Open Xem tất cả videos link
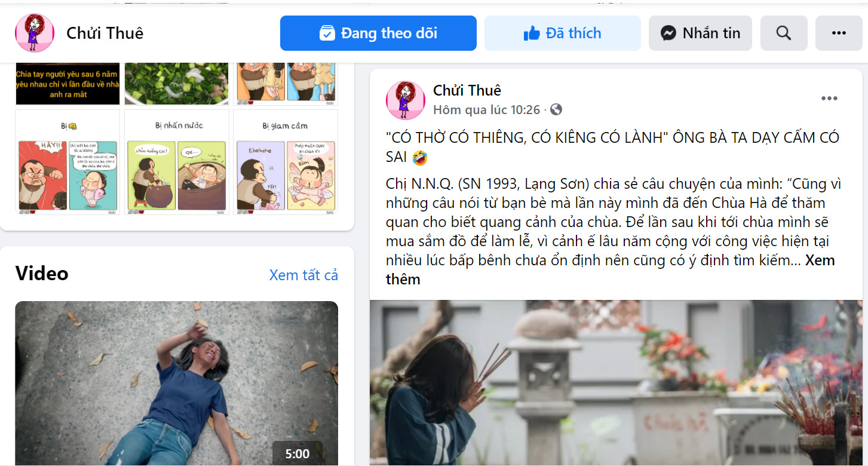Screen dimensions: 868x466 click(303, 275)
